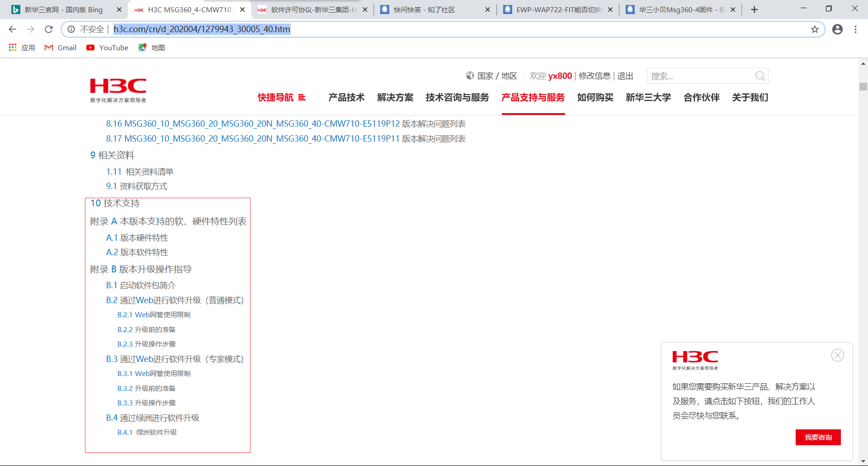Image resolution: width=868 pixels, height=466 pixels.
Task: Open the 新华三大学 menu
Action: [x=648, y=97]
